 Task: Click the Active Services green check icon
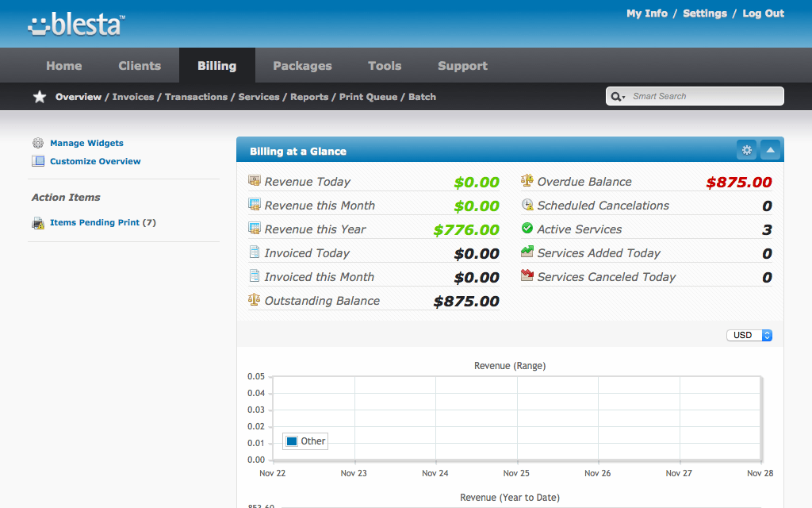point(527,229)
